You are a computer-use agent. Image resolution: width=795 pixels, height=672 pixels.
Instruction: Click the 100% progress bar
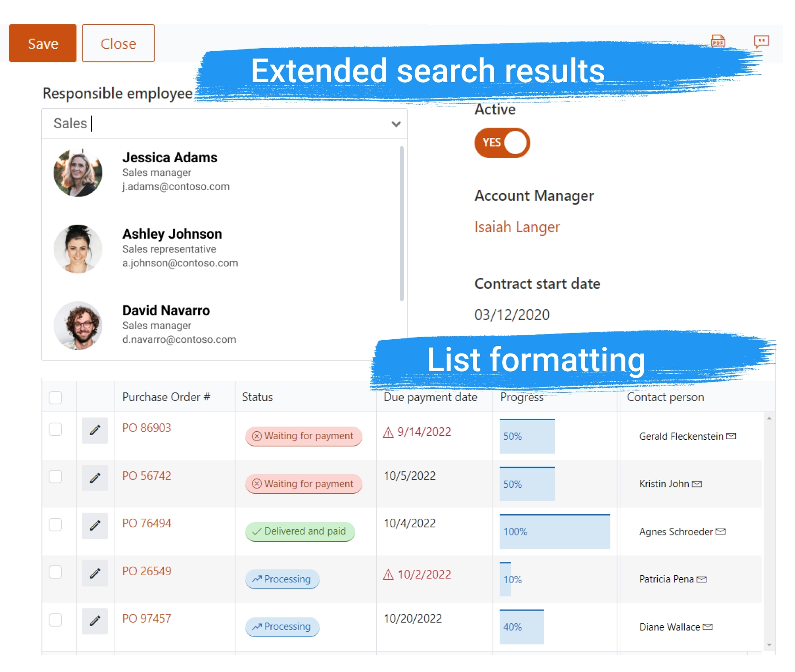click(x=554, y=532)
